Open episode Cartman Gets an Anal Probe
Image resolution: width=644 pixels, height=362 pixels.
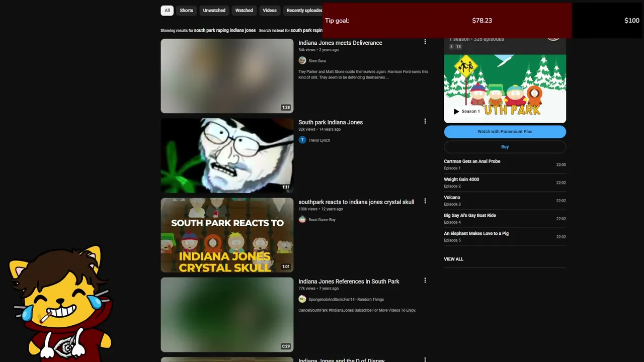505,164
